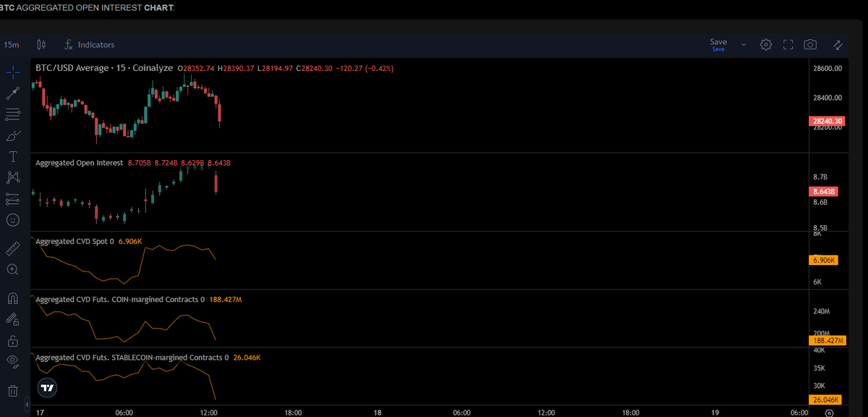Select the trend line drawing tool

tap(13, 93)
